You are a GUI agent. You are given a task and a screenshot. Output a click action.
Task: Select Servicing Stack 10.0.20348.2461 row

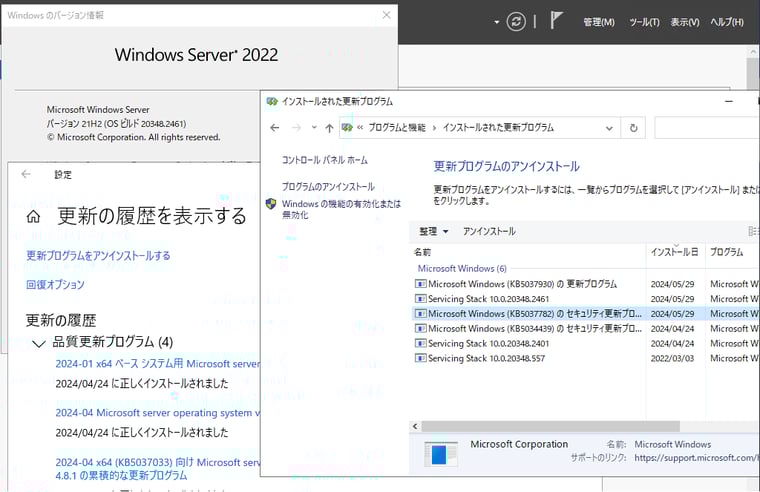[x=585, y=299]
